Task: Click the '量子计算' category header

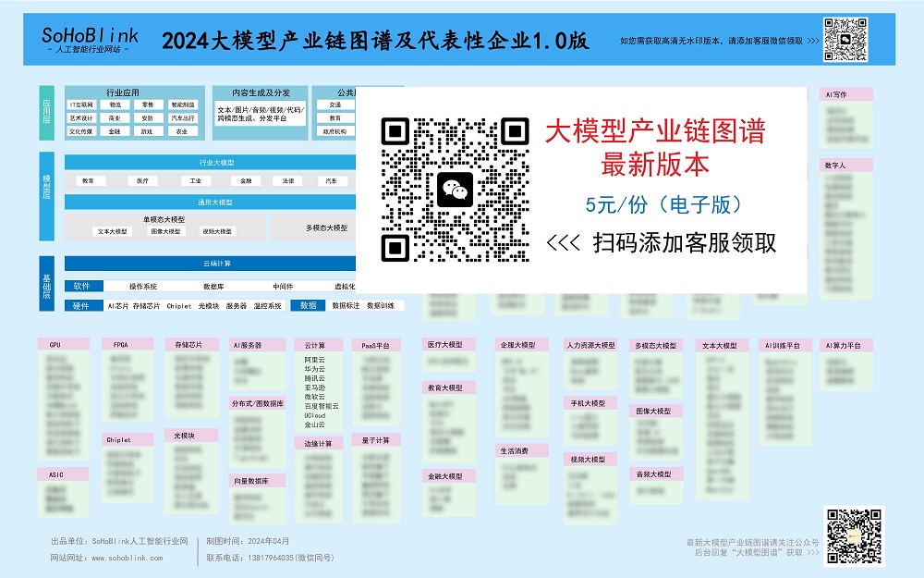Action: pos(376,440)
